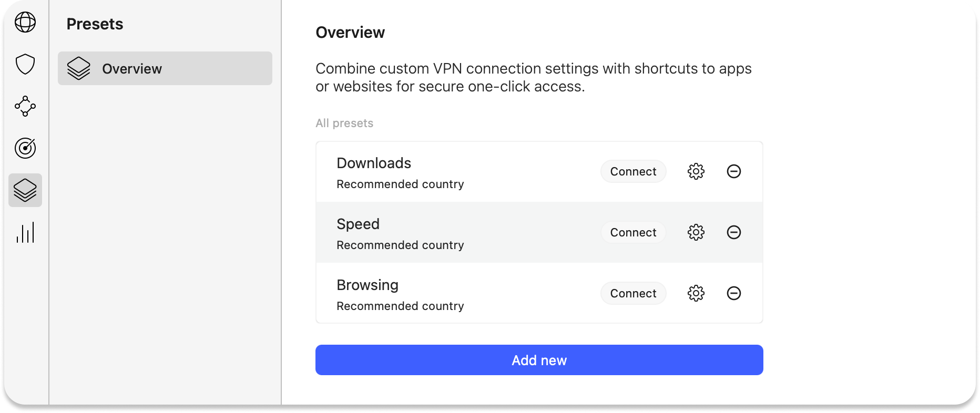Connect using the Downloads preset
980x413 pixels.
click(x=633, y=171)
